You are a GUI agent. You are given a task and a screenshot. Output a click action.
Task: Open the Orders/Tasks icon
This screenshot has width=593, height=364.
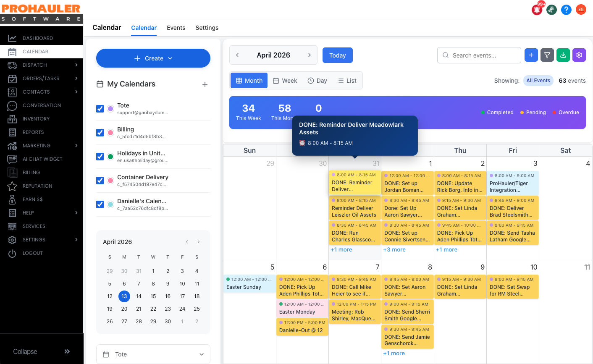click(x=12, y=79)
